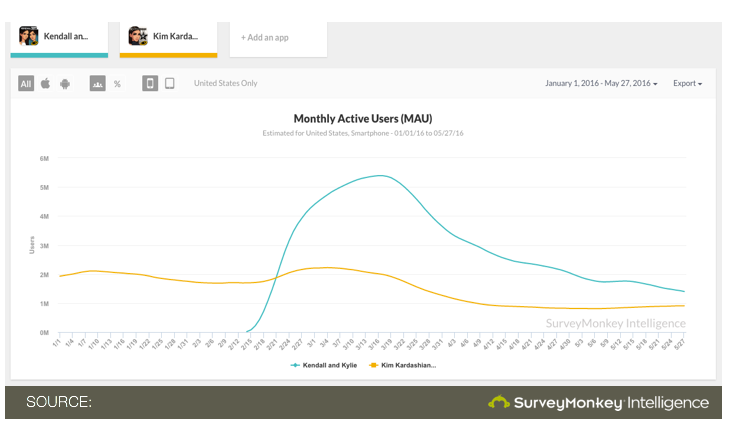Select the smartphone device icon

[x=150, y=84]
